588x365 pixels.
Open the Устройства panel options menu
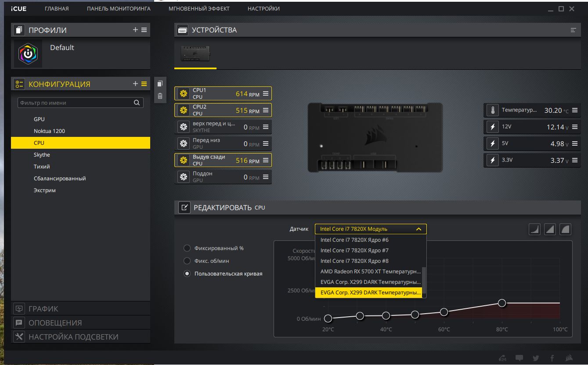[x=573, y=30]
